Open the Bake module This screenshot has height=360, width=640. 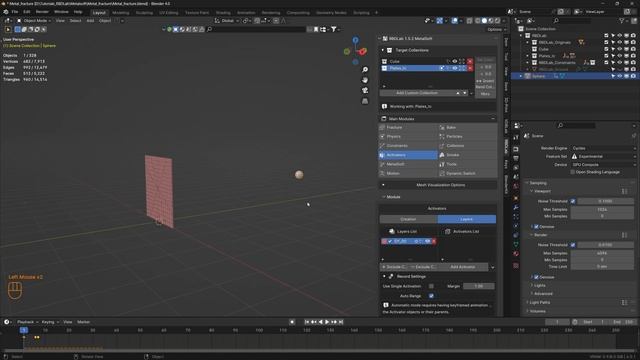[468, 127]
